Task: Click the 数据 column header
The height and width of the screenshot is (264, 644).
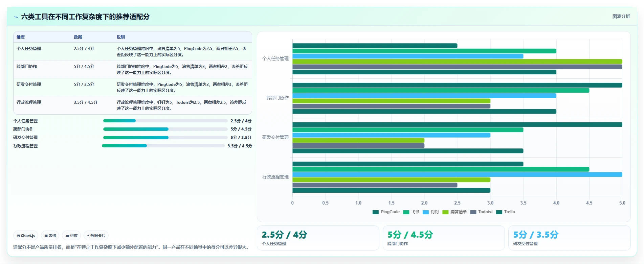Action: point(78,37)
